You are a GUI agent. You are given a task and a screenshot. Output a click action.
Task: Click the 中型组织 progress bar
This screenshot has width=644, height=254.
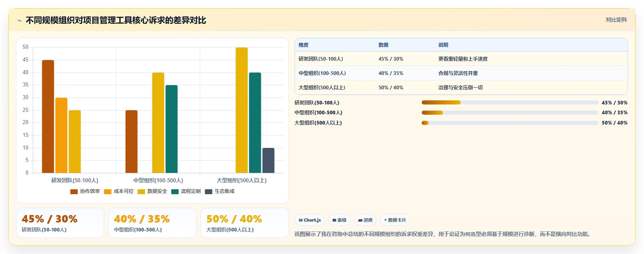(510, 113)
